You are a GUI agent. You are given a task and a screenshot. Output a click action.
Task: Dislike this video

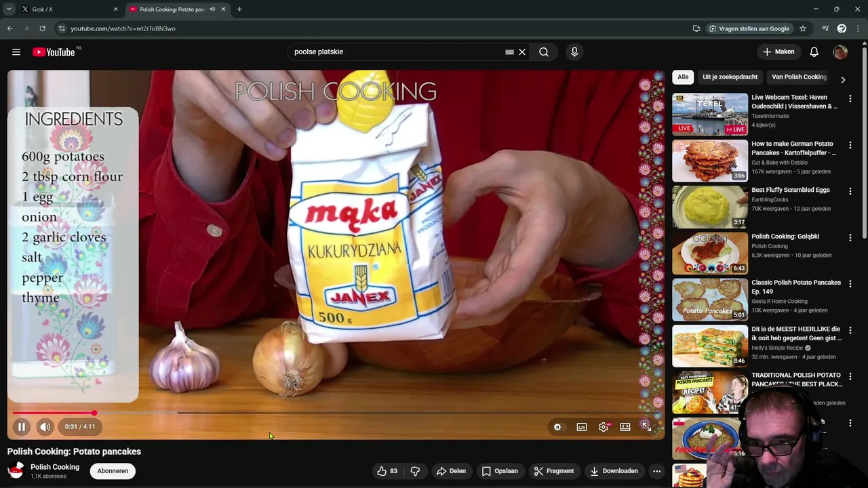click(415, 471)
